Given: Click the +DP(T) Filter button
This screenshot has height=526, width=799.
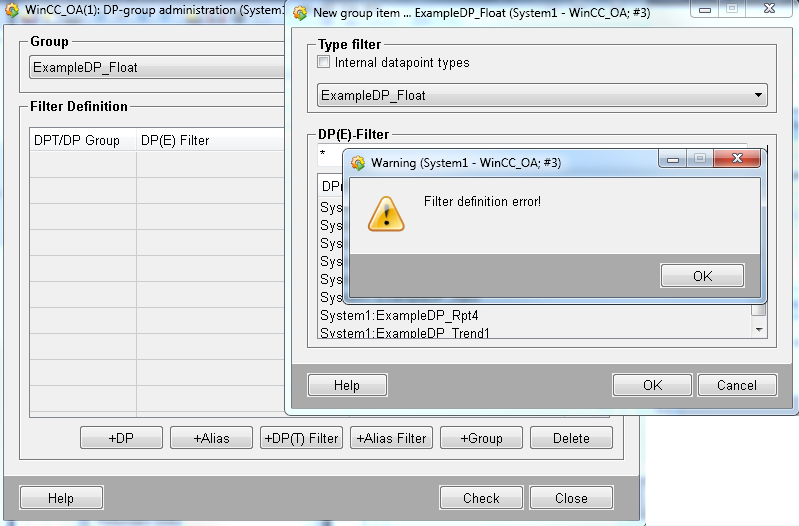Looking at the screenshot, I should (x=301, y=438).
